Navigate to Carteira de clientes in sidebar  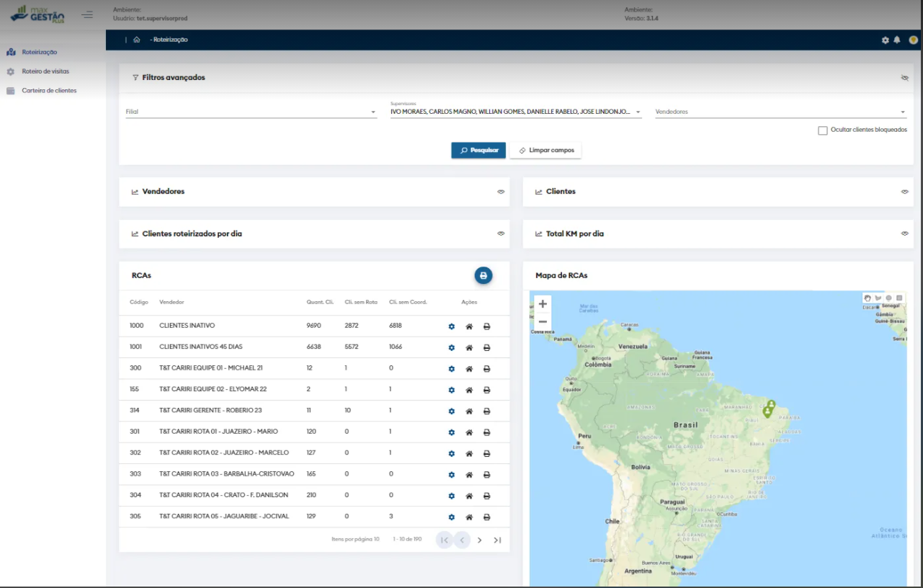pyautogui.click(x=49, y=91)
